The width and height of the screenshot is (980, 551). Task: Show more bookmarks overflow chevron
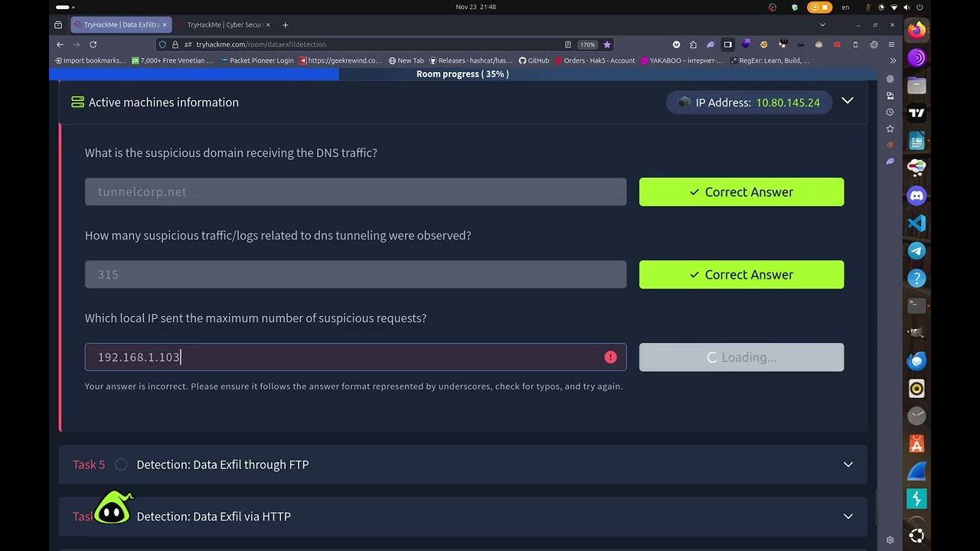892,60
